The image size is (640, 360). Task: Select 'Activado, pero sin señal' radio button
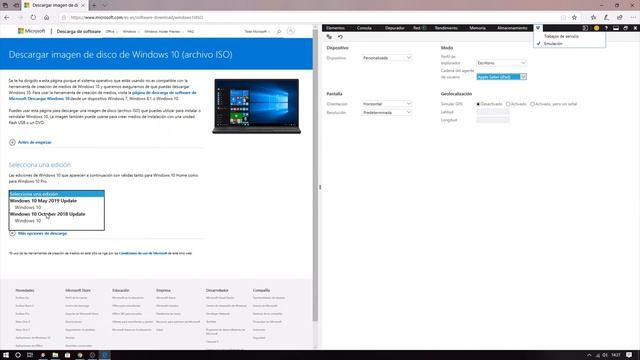point(532,104)
